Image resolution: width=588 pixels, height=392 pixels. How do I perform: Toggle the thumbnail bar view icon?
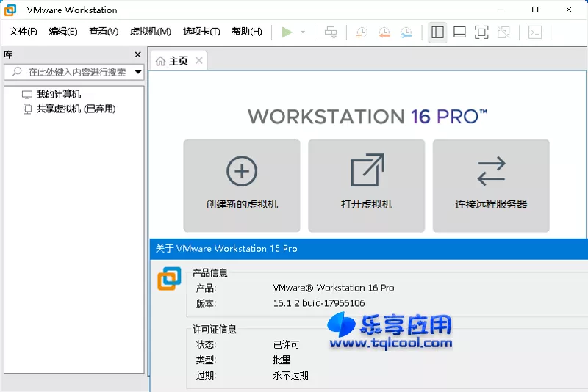click(x=459, y=32)
